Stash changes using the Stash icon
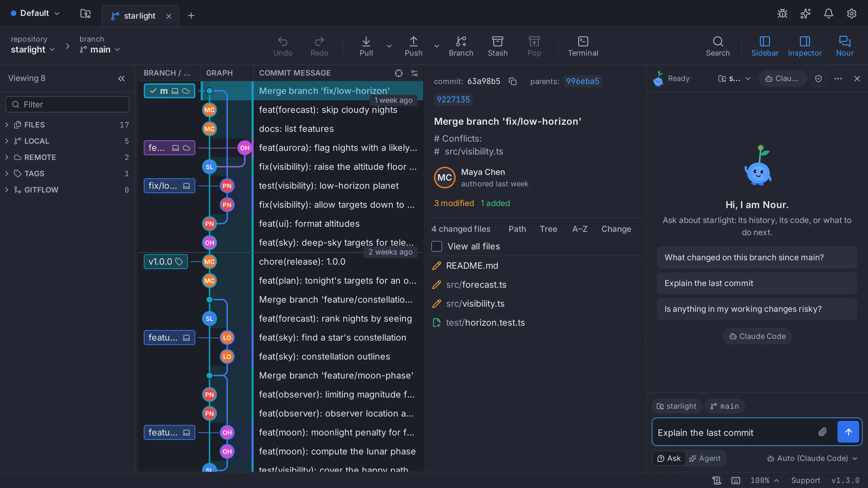The image size is (868, 488). pyautogui.click(x=498, y=46)
